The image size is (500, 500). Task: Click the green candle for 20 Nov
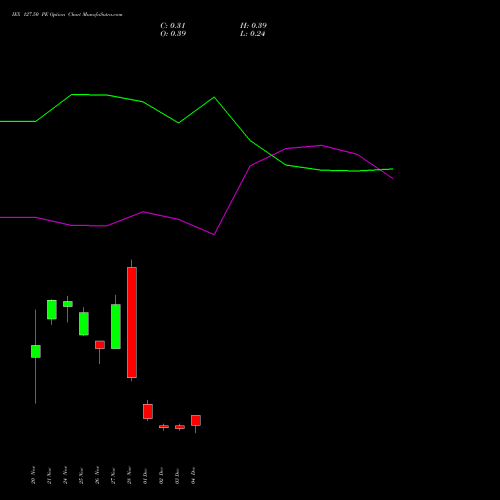36,351
